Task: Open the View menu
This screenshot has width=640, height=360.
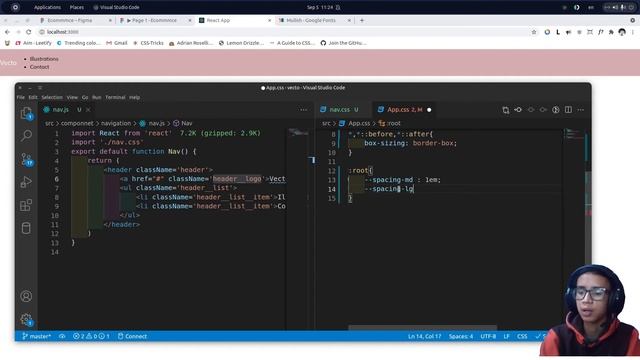Action: coord(72,98)
